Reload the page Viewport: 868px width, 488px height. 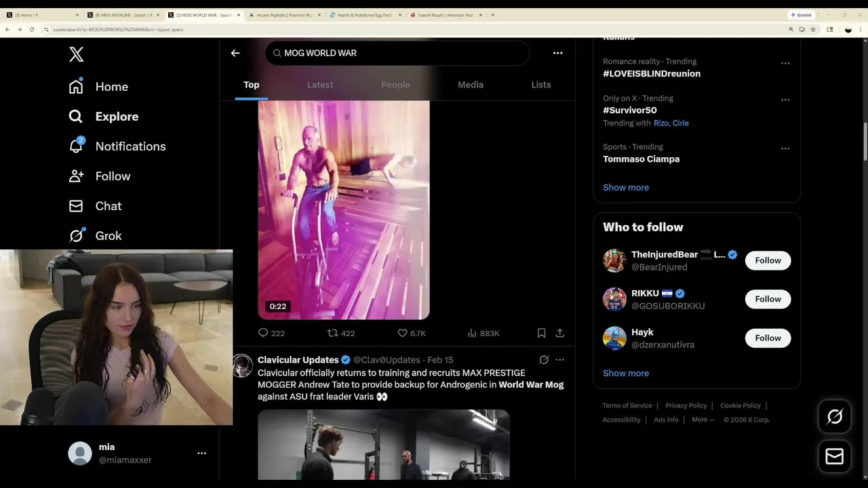31,29
